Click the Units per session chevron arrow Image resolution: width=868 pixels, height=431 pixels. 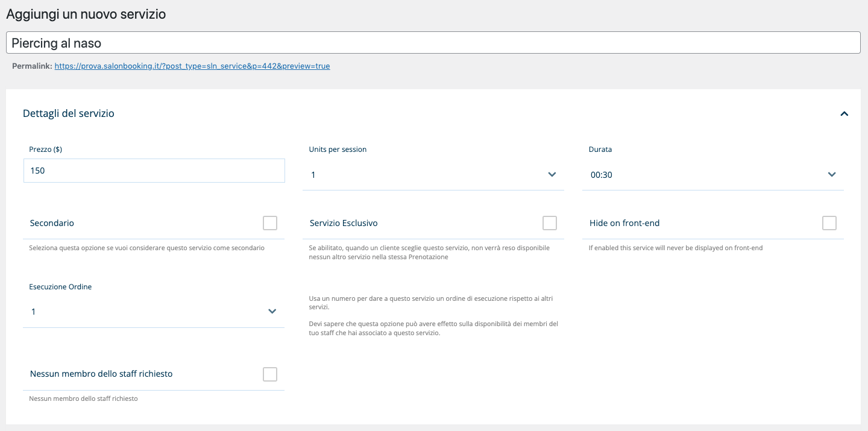click(552, 175)
